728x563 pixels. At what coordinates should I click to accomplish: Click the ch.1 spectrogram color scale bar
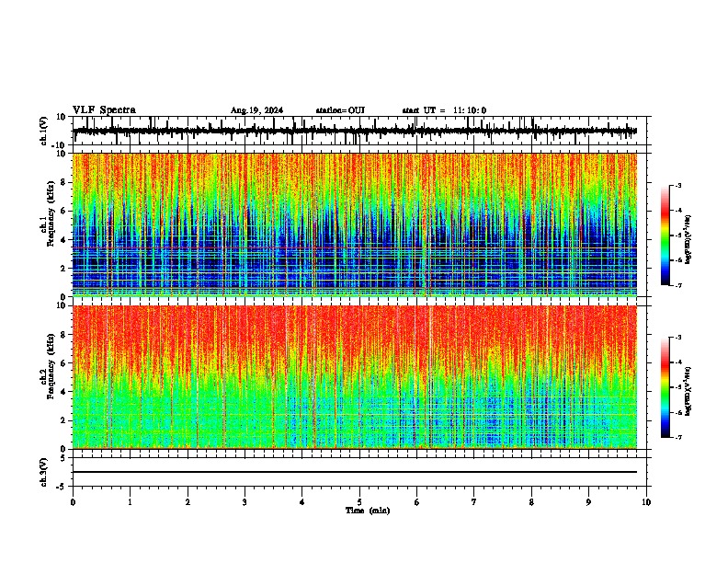665,236
